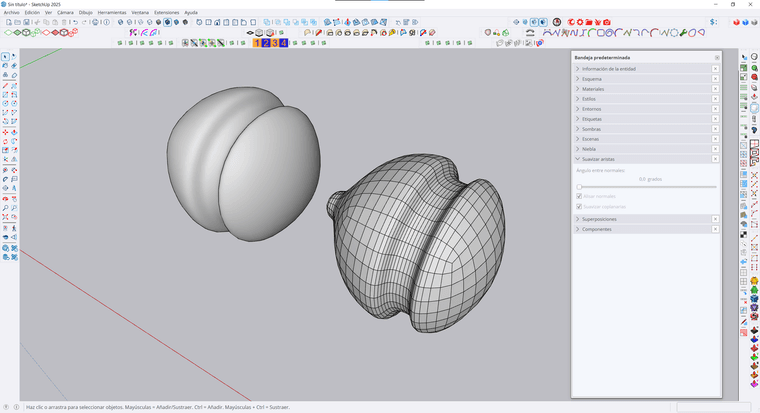Click the blue number 2 button
Screen dimensions: 760x413
pyautogui.click(x=266, y=43)
